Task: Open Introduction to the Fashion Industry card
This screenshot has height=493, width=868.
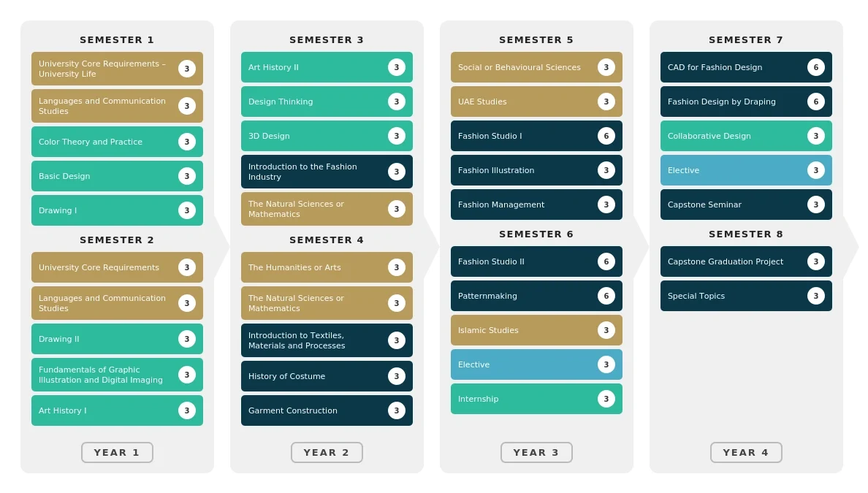Action: pyautogui.click(x=327, y=172)
